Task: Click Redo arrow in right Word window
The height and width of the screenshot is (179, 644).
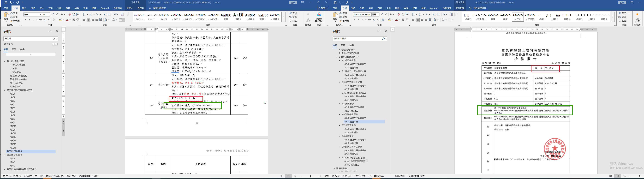Action: click(347, 3)
